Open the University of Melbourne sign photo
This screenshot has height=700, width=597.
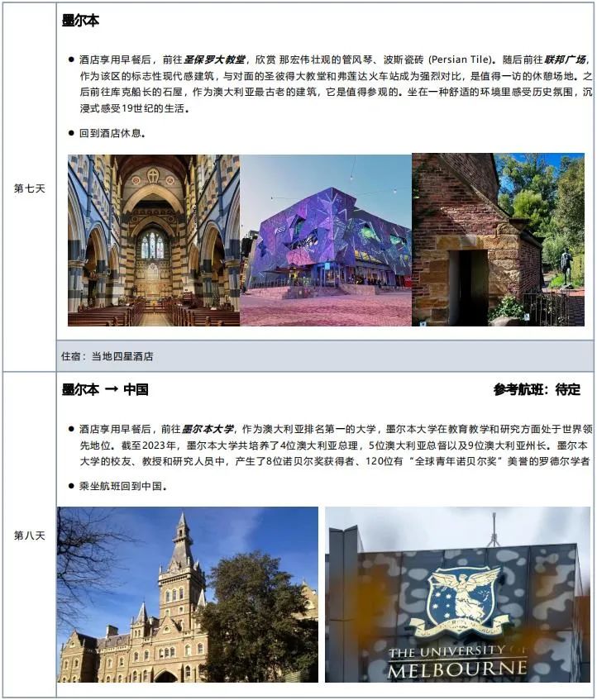pyautogui.click(x=457, y=594)
